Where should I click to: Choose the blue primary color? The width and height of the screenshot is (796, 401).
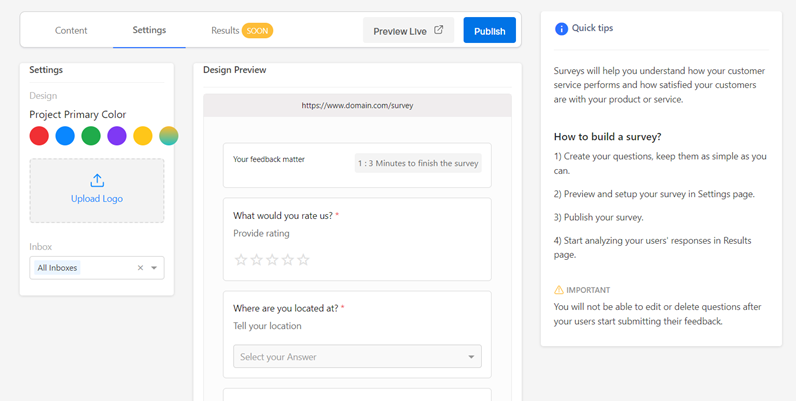(x=65, y=136)
